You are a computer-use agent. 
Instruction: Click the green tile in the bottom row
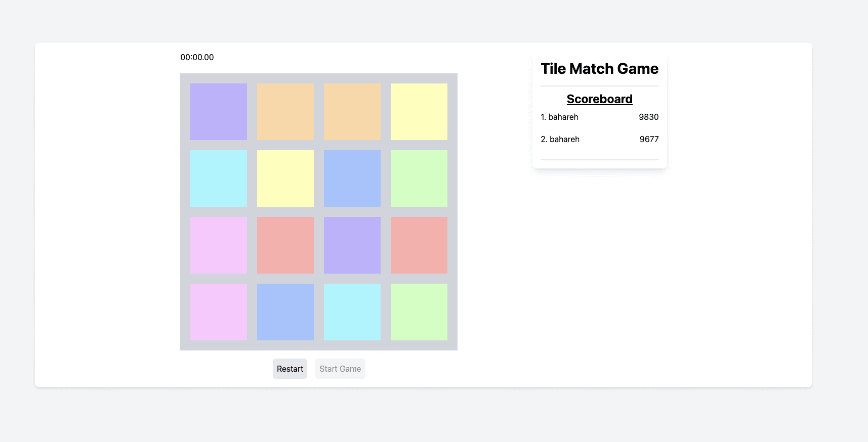point(419,312)
